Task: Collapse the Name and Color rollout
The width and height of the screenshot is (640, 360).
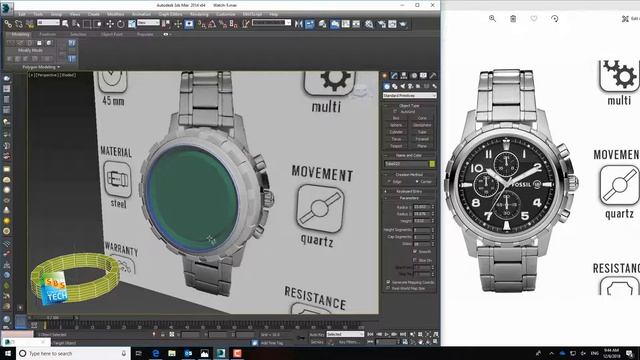Action: [x=409, y=155]
